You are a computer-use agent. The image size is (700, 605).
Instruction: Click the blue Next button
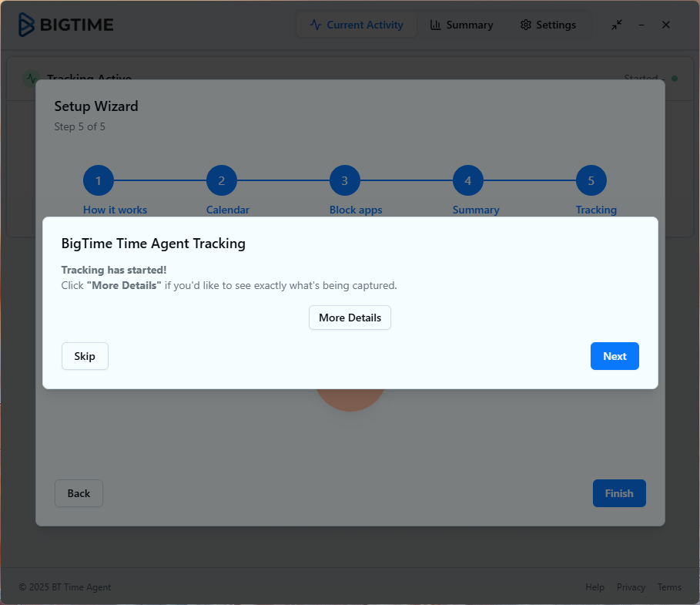coord(615,356)
